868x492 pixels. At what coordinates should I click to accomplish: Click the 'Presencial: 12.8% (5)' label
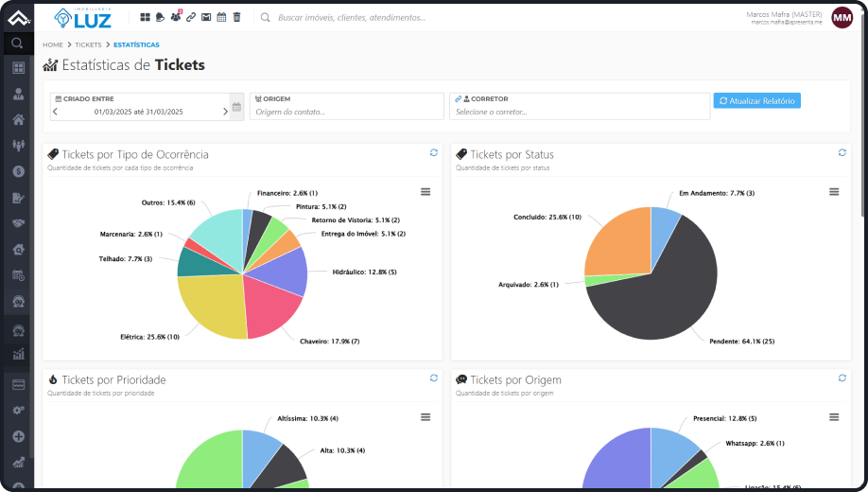724,418
